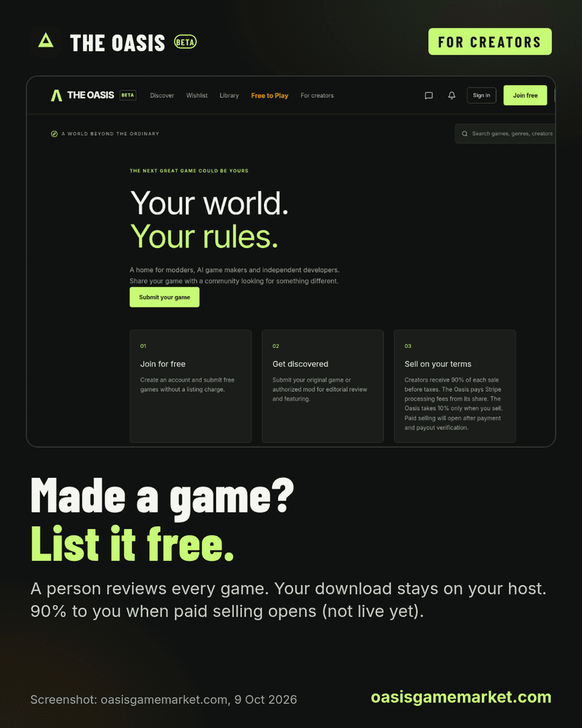This screenshot has height=728, width=582.
Task: Focus the Search games, genres, creators field
Action: click(x=505, y=133)
